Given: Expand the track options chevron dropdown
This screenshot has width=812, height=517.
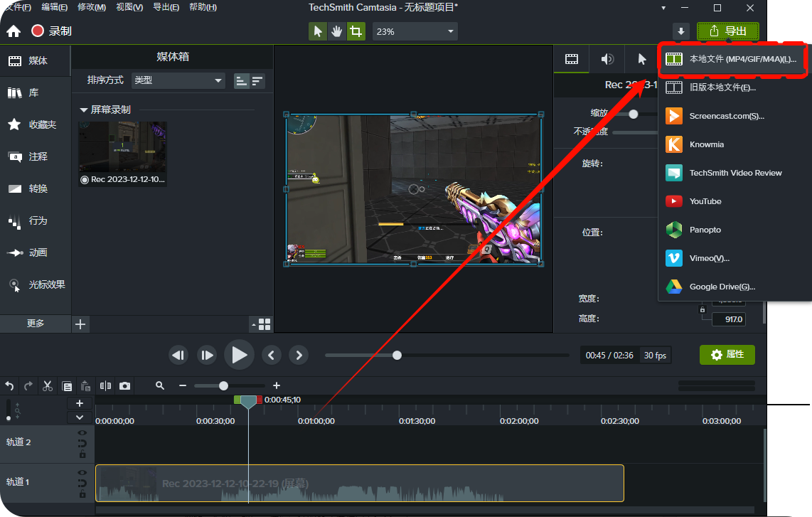Looking at the screenshot, I should pyautogui.click(x=80, y=417).
